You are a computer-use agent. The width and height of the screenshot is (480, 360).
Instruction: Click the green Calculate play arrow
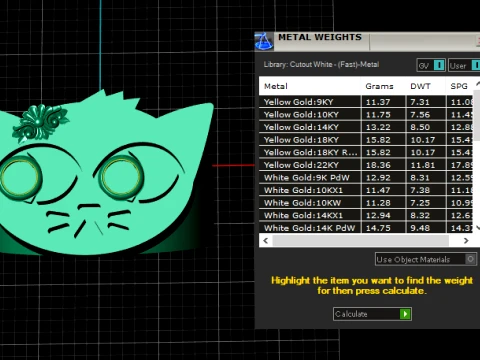click(x=405, y=314)
